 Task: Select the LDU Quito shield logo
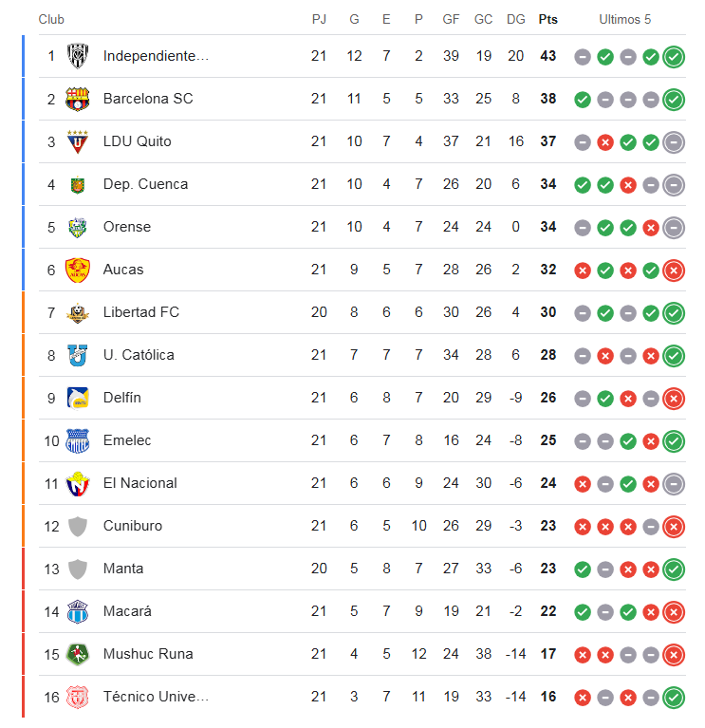click(x=78, y=141)
